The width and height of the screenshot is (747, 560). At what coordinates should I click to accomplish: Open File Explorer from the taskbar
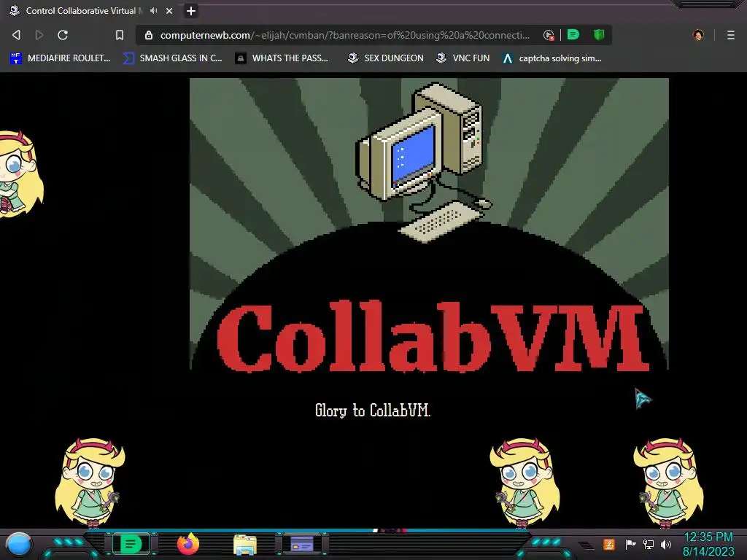coord(245,545)
